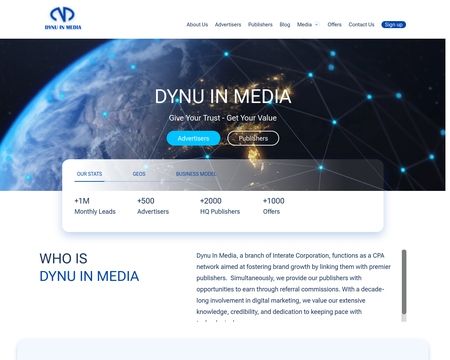
Task: Click the Sign up button
Action: click(394, 25)
